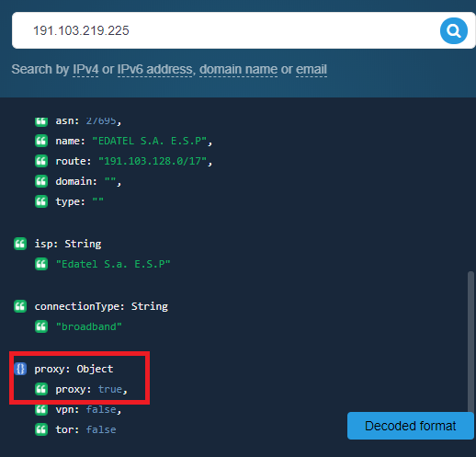
Task: Open the IPv4 search hint link
Action: tap(85, 69)
